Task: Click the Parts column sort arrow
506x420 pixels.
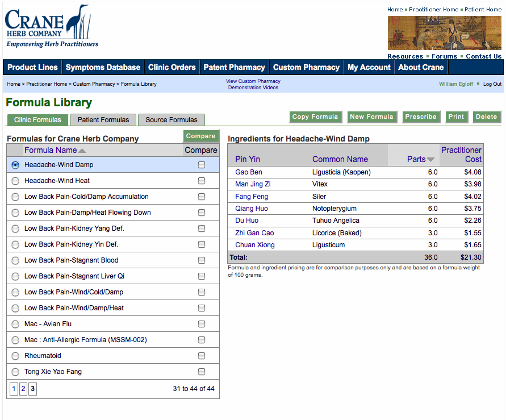Action: (x=430, y=160)
